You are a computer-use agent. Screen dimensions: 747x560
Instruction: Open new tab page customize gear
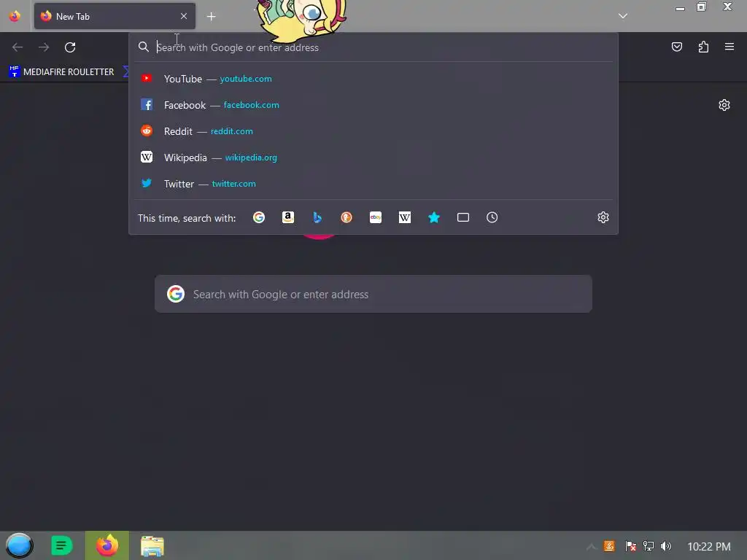tap(724, 105)
